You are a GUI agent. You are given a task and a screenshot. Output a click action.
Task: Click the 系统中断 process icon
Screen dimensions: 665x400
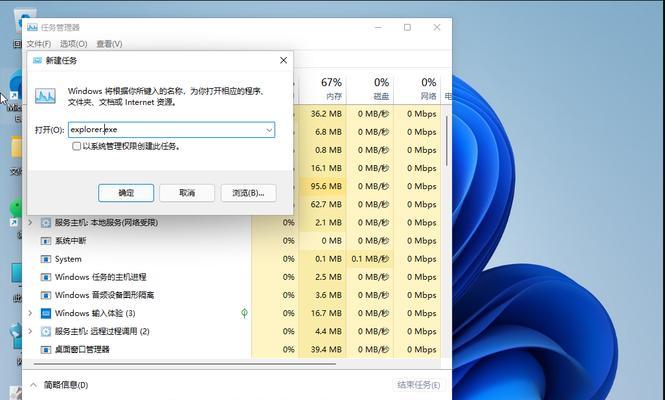(x=46, y=241)
